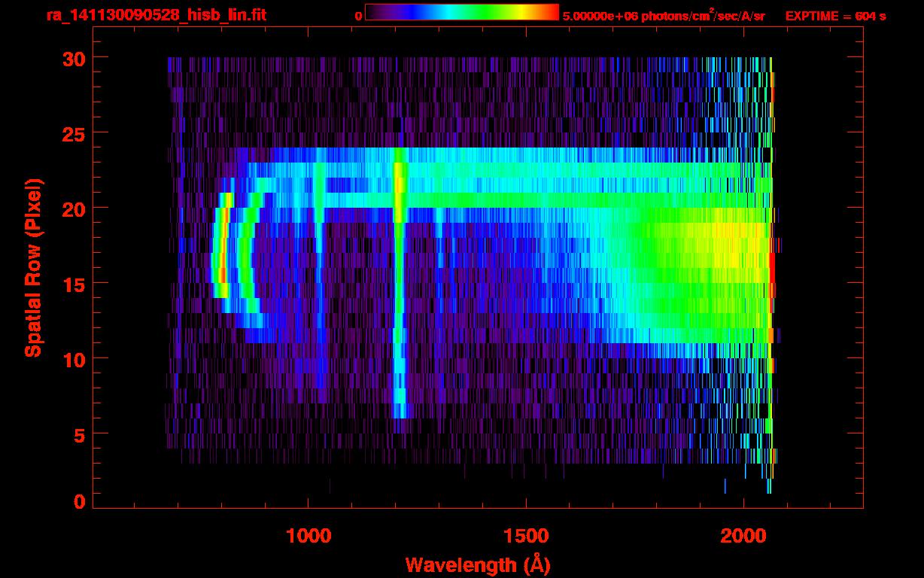The height and width of the screenshot is (578, 924).
Task: Click the y-axis tick label 0
Action: [x=79, y=501]
